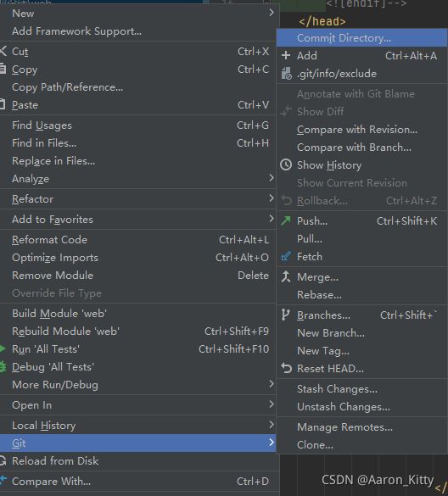Expand the Local History submenu arrow
This screenshot has height=496, width=448.
coord(271,425)
